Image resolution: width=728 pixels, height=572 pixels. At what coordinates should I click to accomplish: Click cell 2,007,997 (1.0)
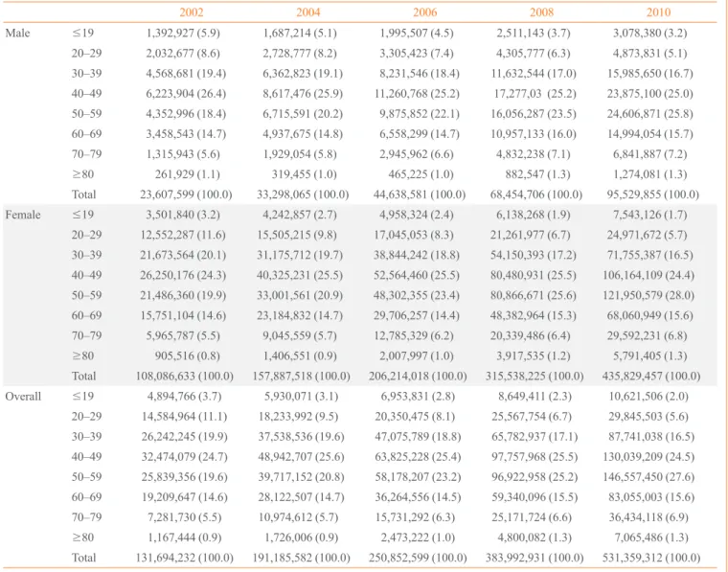point(417,356)
